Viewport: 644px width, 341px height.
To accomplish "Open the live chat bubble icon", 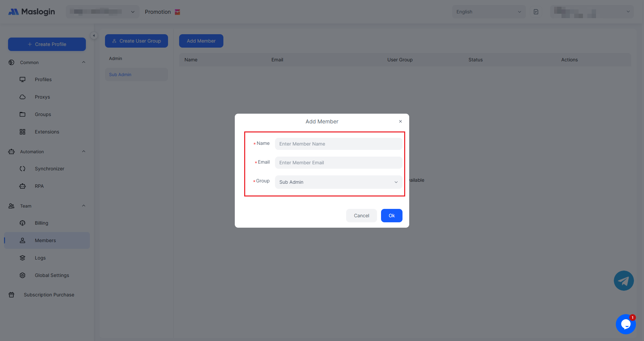I will click(x=626, y=324).
